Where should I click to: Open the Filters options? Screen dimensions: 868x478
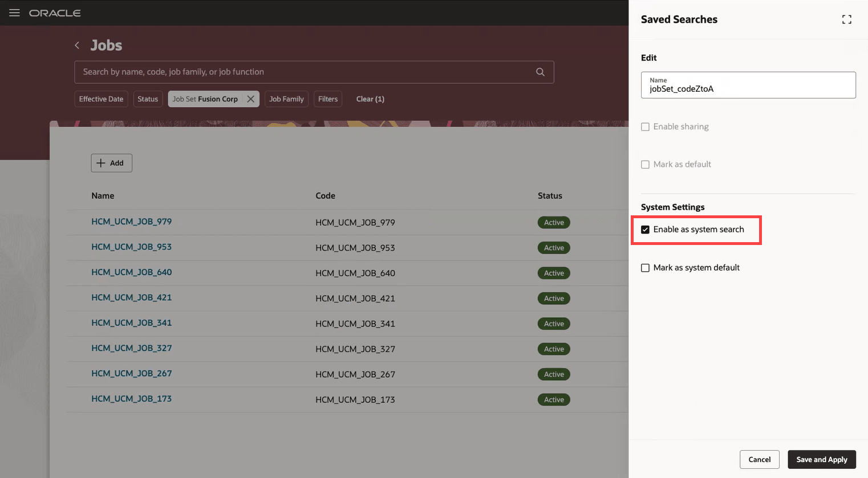pos(328,99)
